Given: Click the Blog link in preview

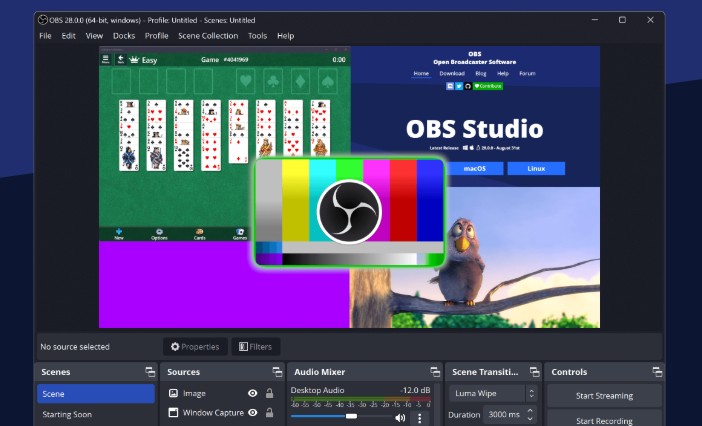Looking at the screenshot, I should click(481, 73).
